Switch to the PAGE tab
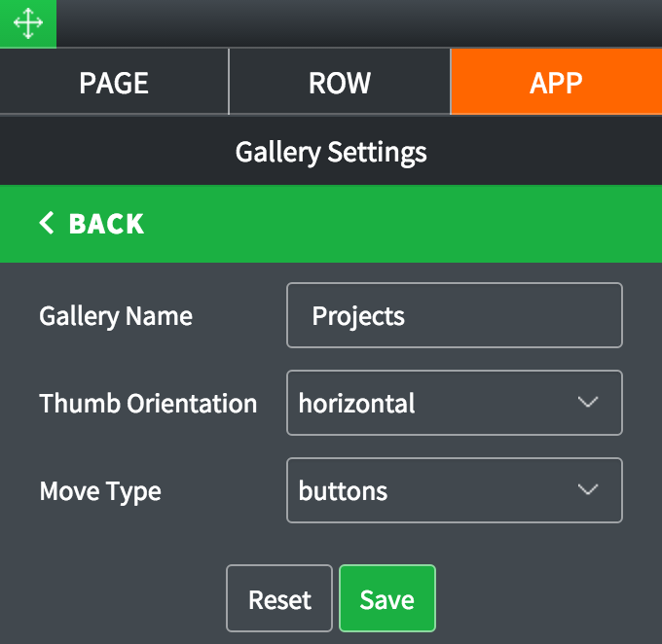The width and height of the screenshot is (662, 644). coord(114,83)
